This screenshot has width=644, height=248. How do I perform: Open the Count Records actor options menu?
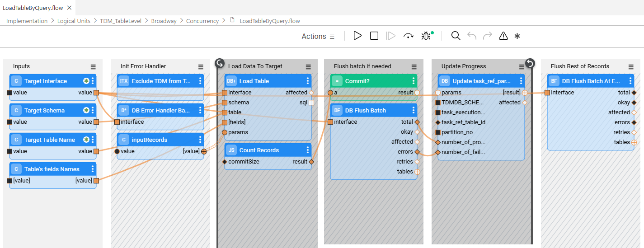click(308, 150)
